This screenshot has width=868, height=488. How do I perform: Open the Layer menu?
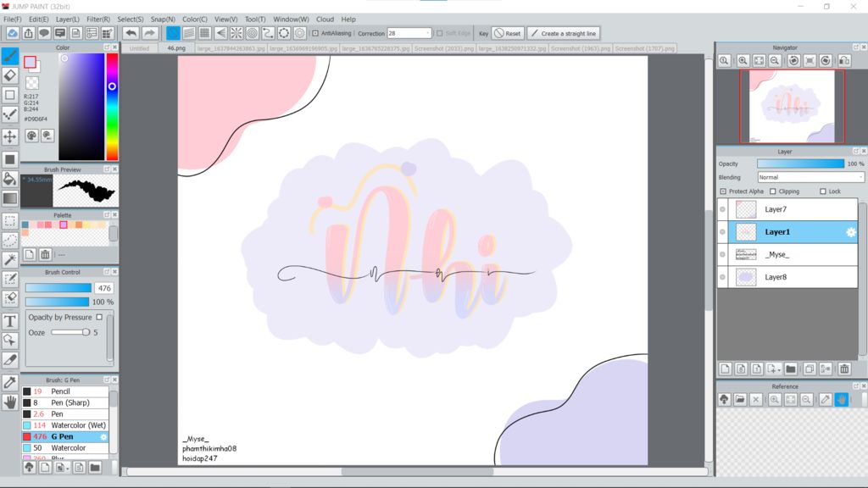point(68,19)
